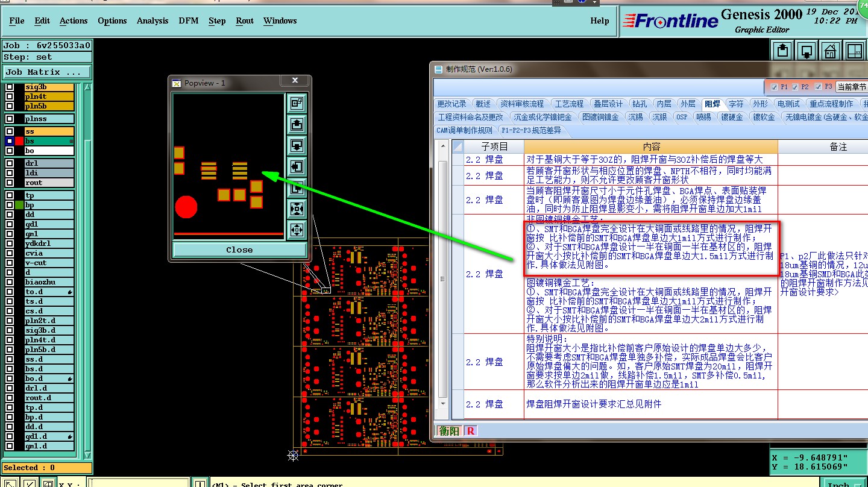Click the green color swatch of bp layer

pos(19,205)
